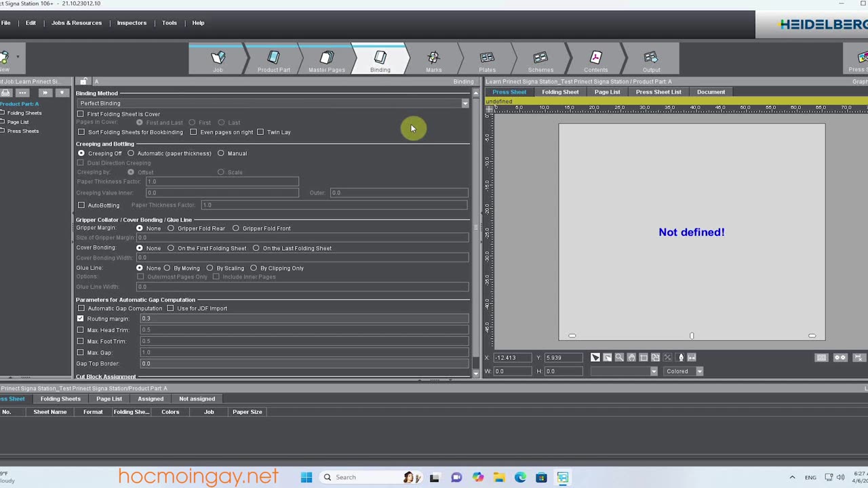Select the measure distance tool icon

[692, 357]
